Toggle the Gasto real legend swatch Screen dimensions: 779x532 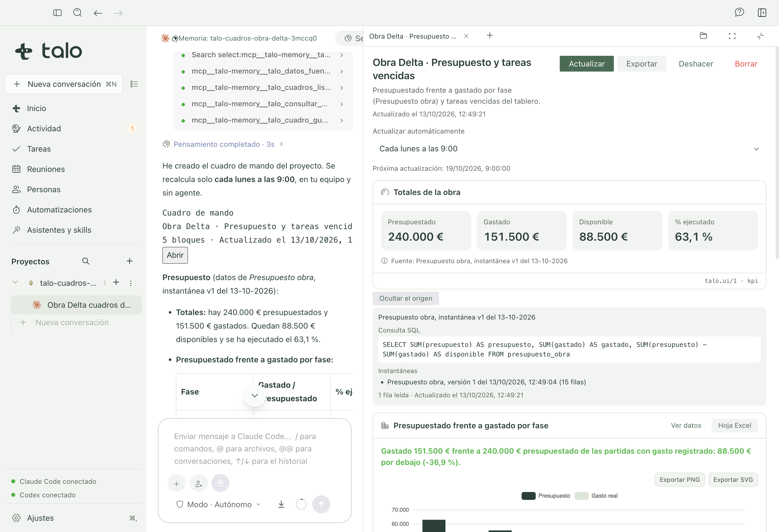(581, 496)
